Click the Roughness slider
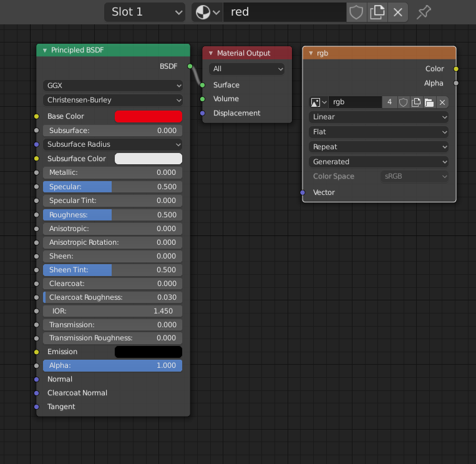The height and width of the screenshot is (464, 476). pos(113,215)
